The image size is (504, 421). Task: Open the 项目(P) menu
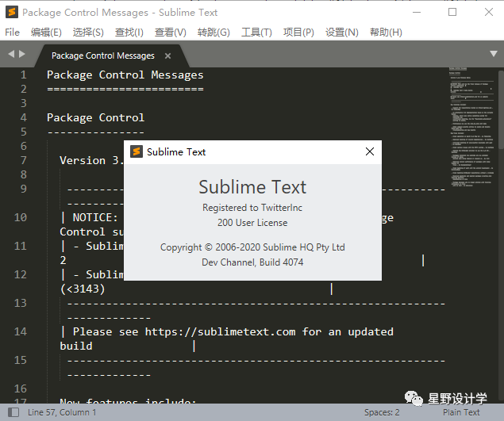[x=298, y=33]
